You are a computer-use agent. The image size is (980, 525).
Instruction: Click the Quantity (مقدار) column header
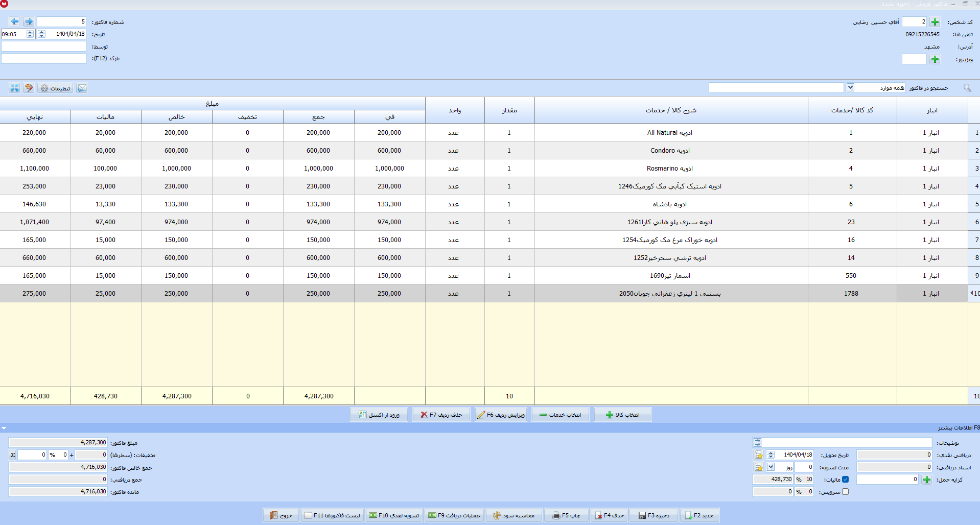509,110
